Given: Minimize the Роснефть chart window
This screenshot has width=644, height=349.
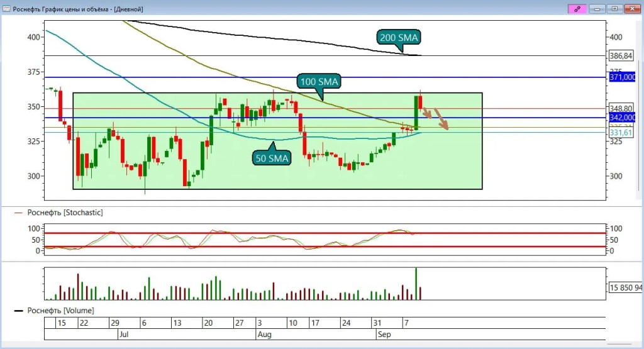Looking at the screenshot, I should pyautogui.click(x=597, y=9).
